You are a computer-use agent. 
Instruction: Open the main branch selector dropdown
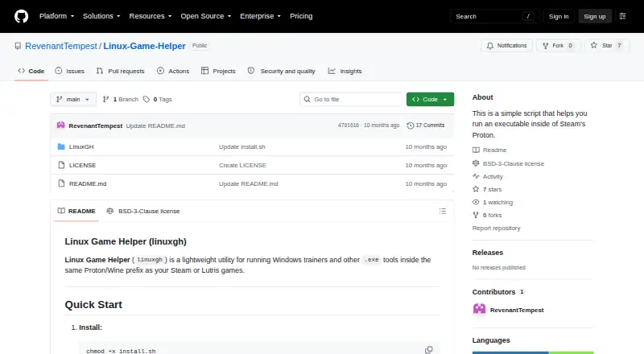pos(73,100)
